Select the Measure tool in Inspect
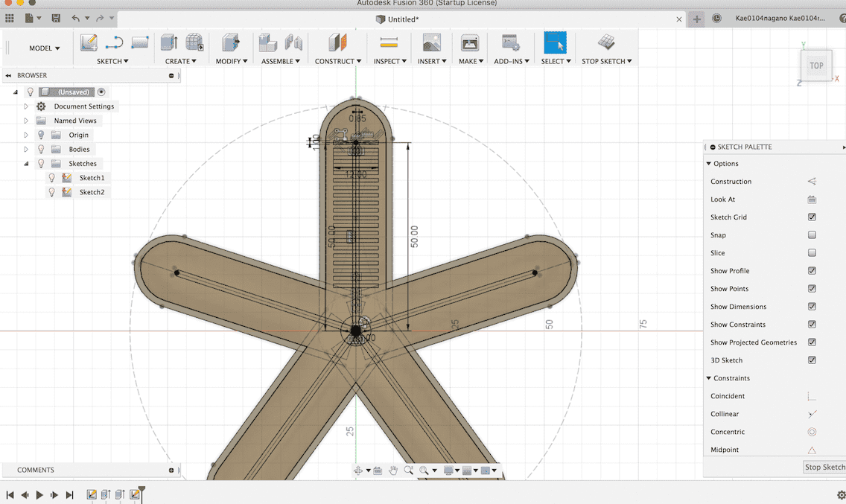The width and height of the screenshot is (846, 504). pos(388,43)
